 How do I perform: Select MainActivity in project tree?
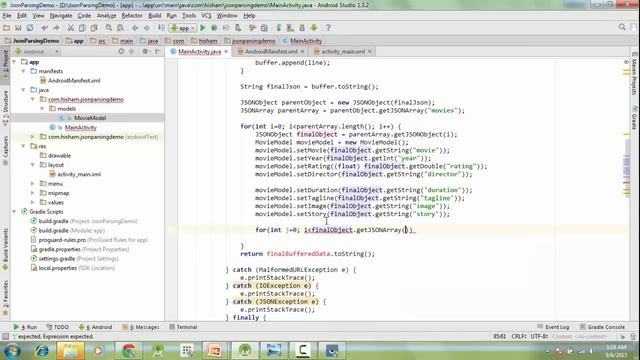(x=80, y=127)
